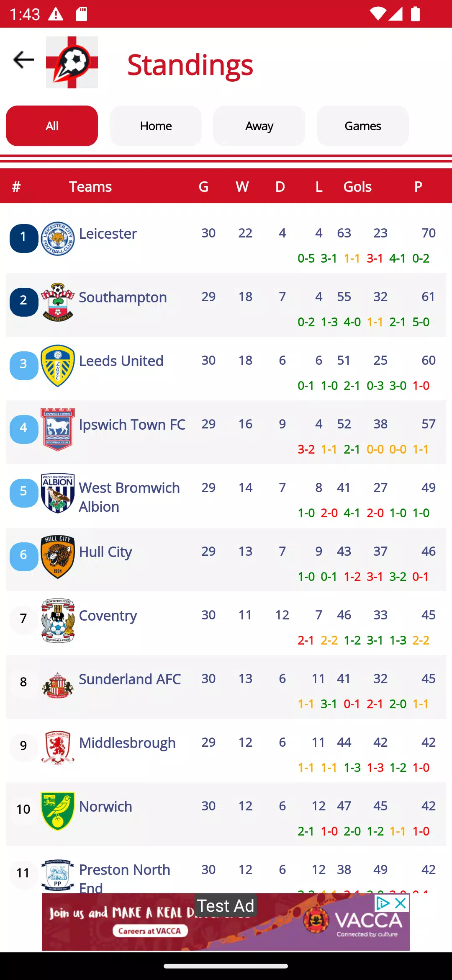
Task: Switch to the Home standings tab
Action: tap(156, 126)
